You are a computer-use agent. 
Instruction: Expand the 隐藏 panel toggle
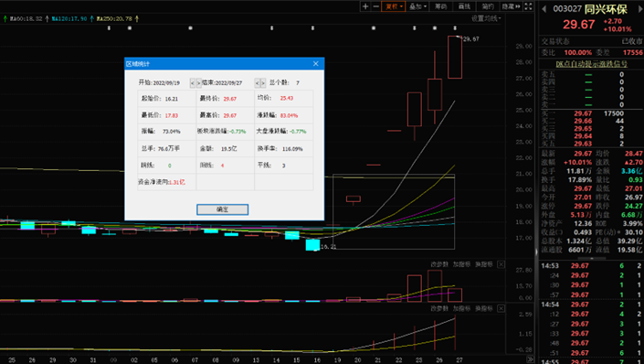pyautogui.click(x=511, y=6)
